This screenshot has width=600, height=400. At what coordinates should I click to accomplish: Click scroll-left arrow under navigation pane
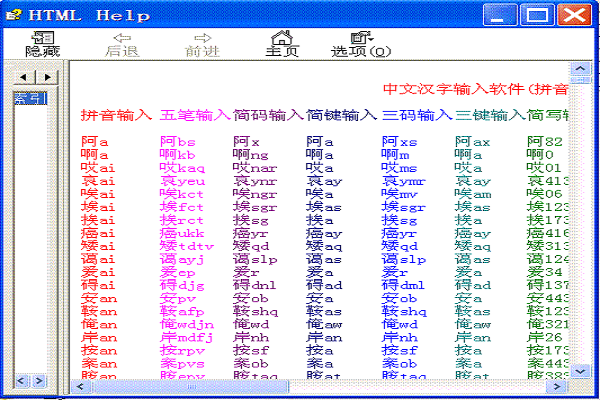tap(21, 381)
